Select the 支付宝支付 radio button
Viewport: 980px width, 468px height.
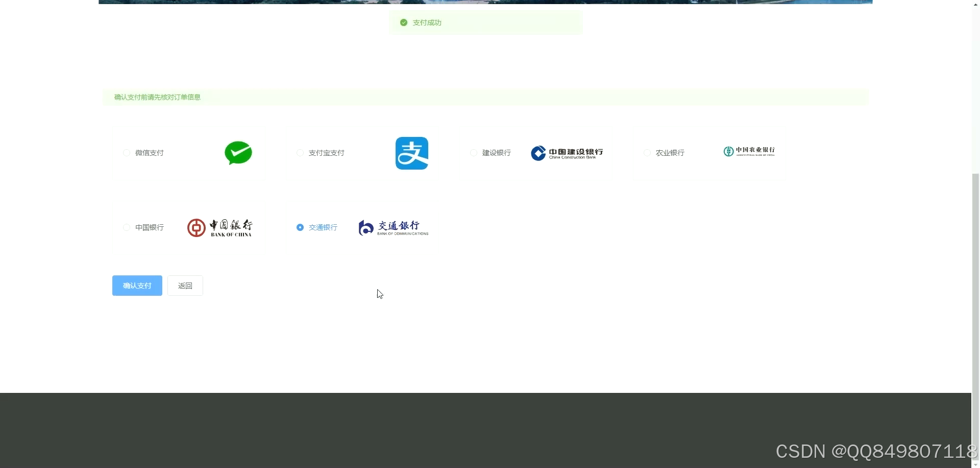(x=300, y=153)
